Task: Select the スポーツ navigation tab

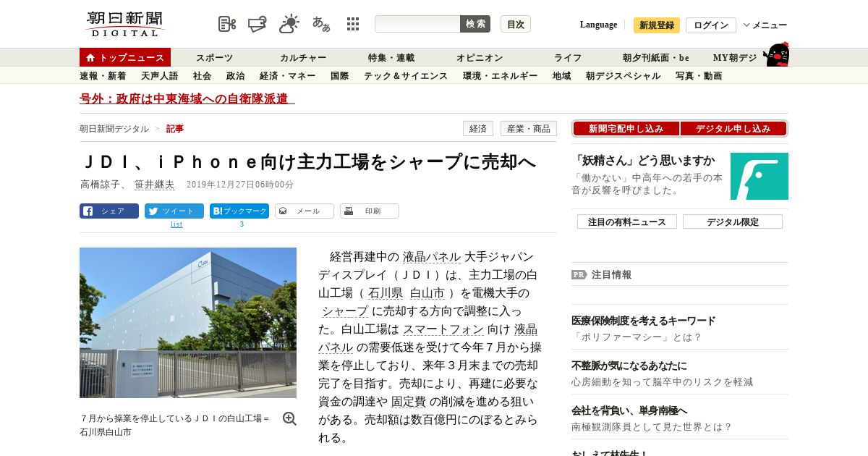Action: click(x=214, y=58)
